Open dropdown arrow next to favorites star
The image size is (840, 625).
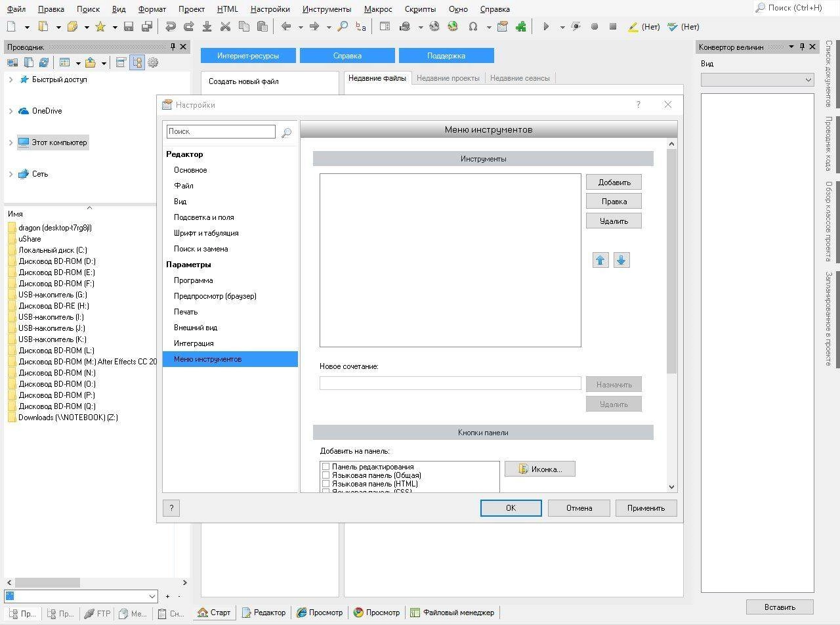pyautogui.click(x=114, y=28)
